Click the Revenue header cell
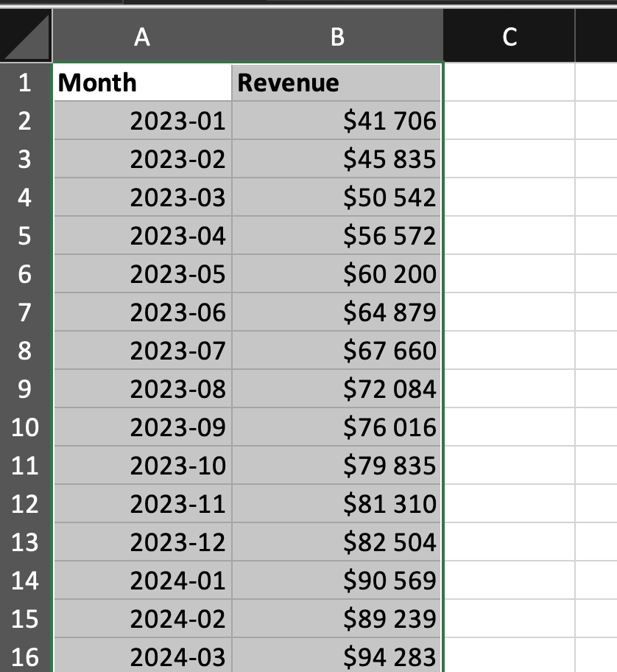 click(337, 83)
